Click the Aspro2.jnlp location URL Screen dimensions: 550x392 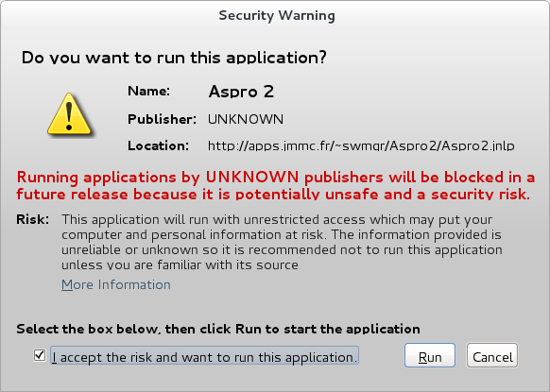tap(361, 145)
